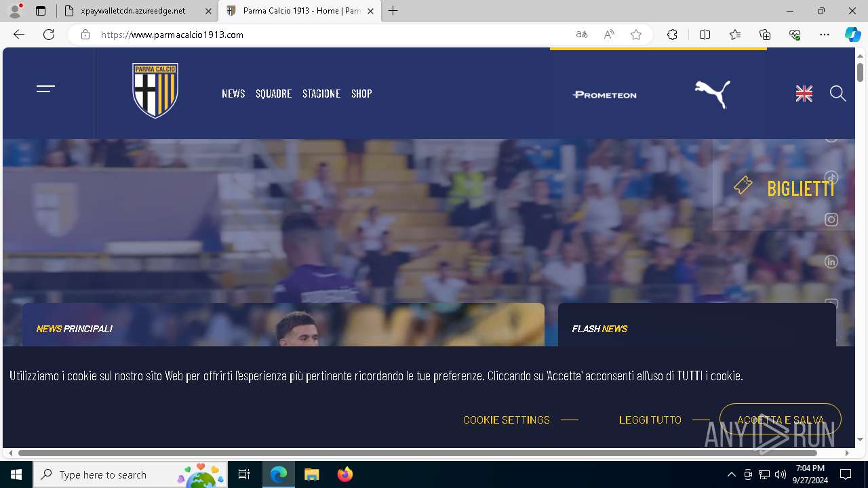Open the LinkedIn social icon

831,262
